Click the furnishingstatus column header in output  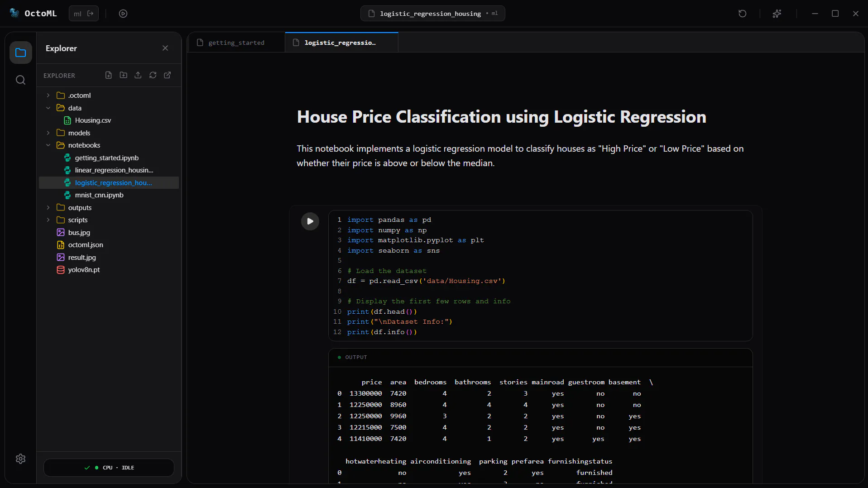click(580, 461)
